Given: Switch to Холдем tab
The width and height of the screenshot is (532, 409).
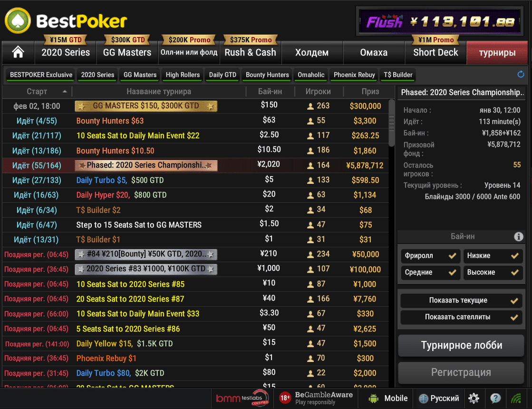Looking at the screenshot, I should [312, 53].
